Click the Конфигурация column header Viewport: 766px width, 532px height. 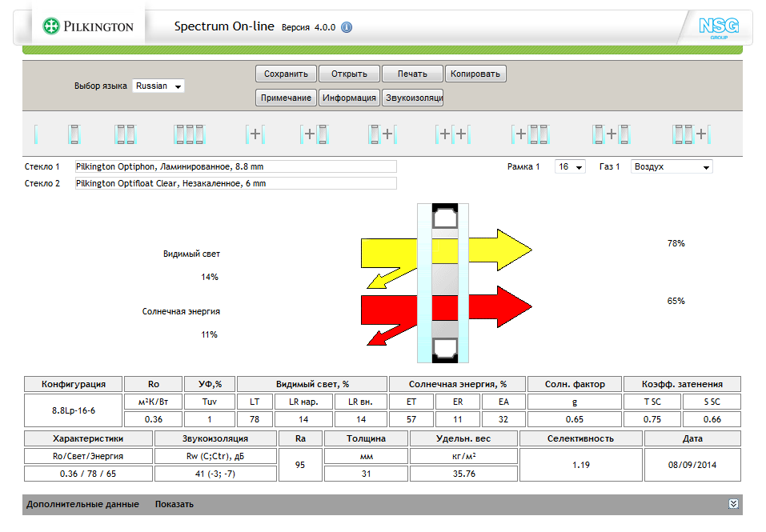click(74, 384)
